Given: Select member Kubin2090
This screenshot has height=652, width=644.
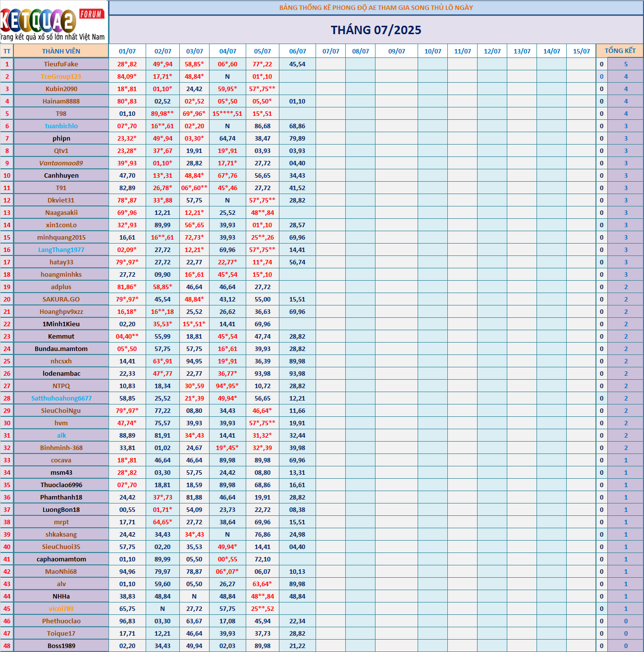Looking at the screenshot, I should (x=61, y=89).
